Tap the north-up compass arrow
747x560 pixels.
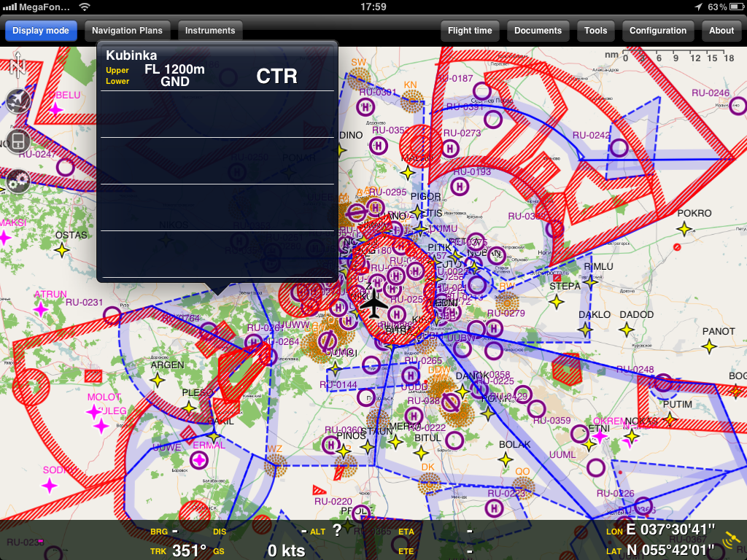[18, 65]
